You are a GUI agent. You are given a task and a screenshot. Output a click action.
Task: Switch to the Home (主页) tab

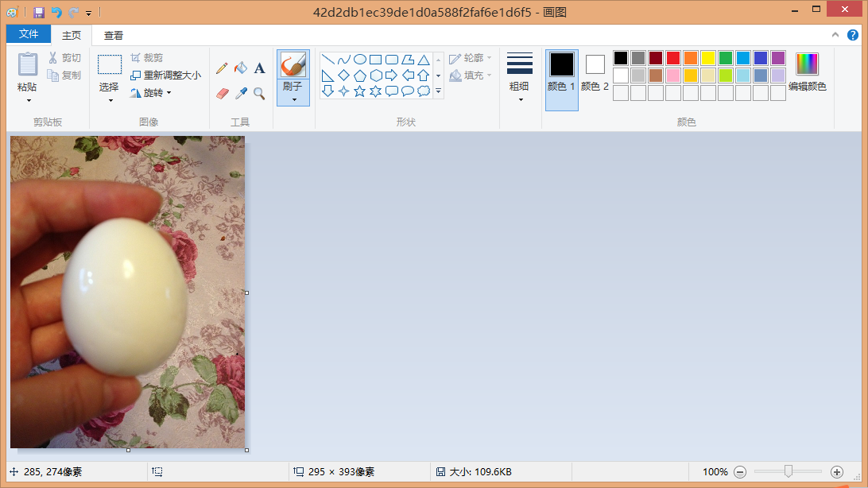coord(72,36)
